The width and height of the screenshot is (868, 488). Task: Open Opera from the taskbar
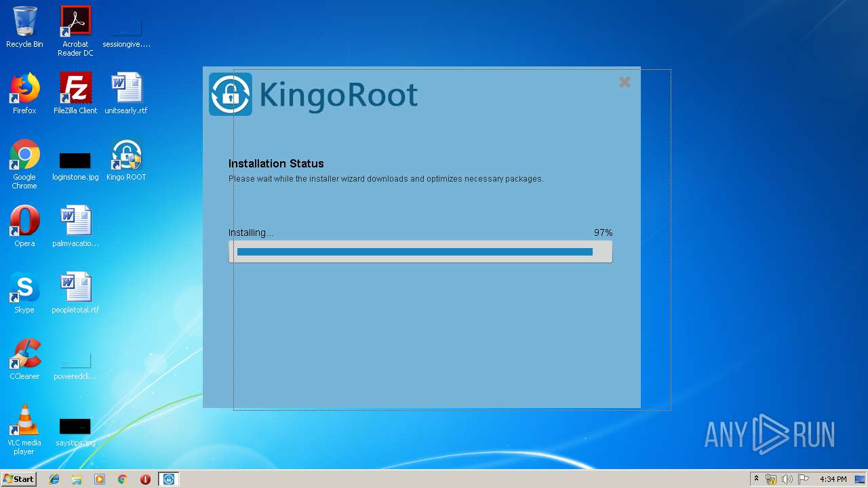point(145,479)
